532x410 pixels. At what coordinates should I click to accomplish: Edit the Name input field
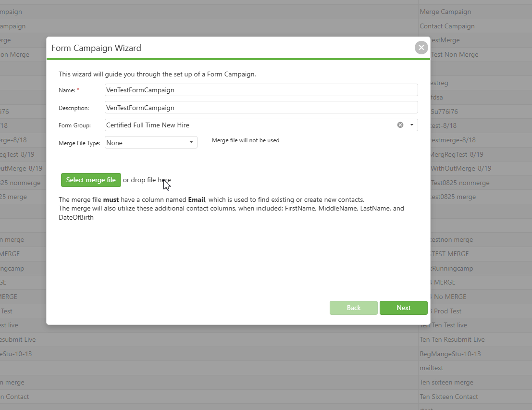tap(261, 90)
